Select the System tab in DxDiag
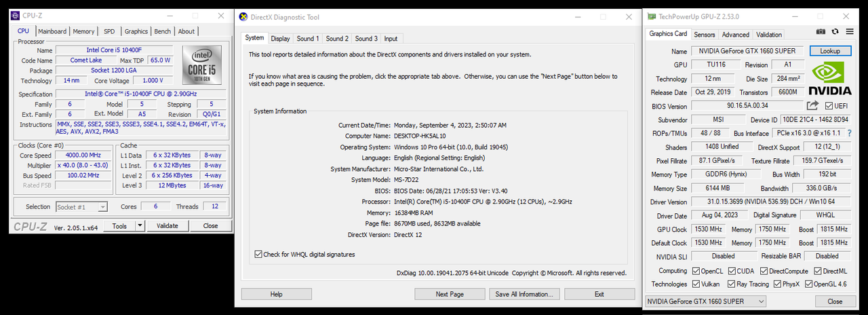The image size is (868, 315). click(254, 38)
